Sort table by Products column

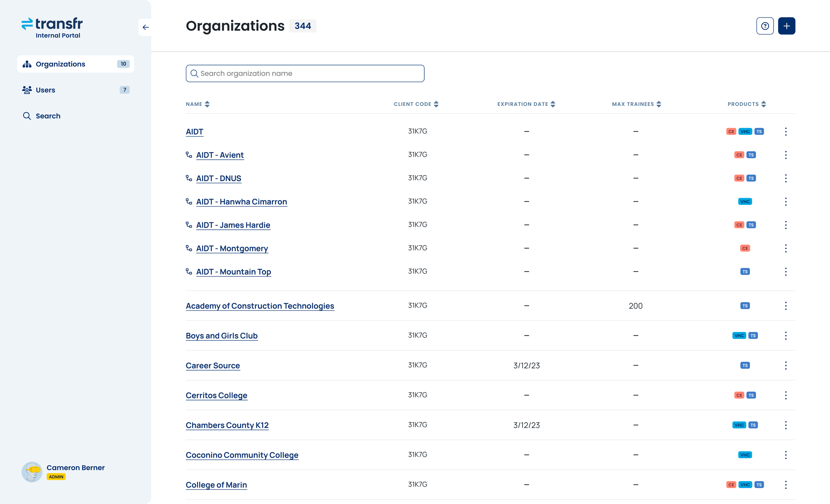click(746, 104)
